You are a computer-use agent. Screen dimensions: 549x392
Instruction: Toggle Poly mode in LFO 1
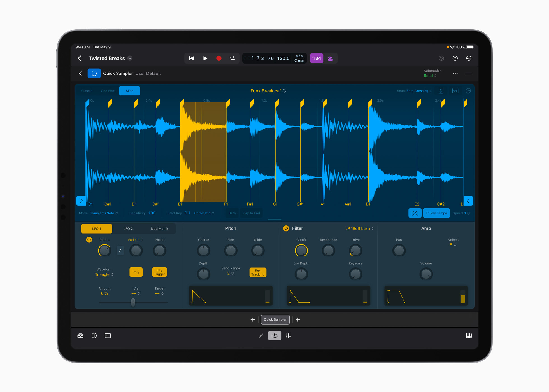136,272
